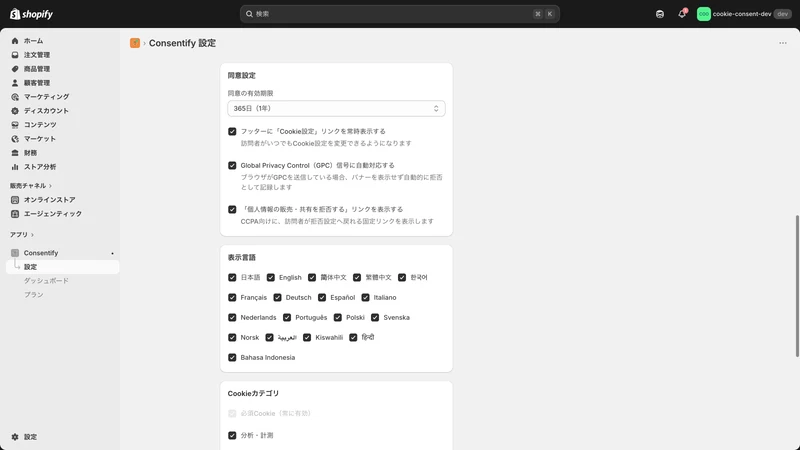Expand the アプリ section chevron
The width and height of the screenshot is (800, 450).
32,235
